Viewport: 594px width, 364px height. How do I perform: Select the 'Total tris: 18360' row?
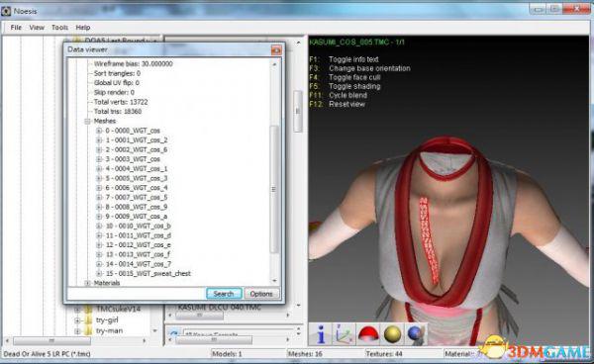pos(118,112)
